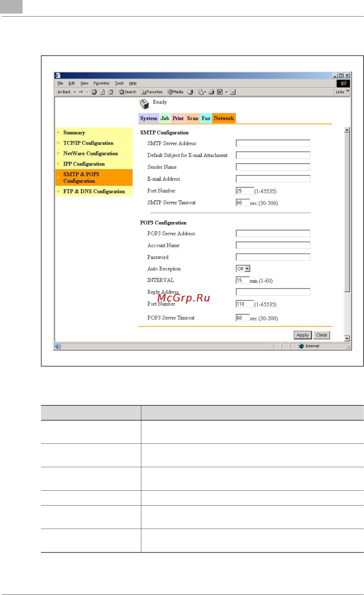Click the Discuss toolbar icon
The image size is (364, 595).
tap(233, 92)
